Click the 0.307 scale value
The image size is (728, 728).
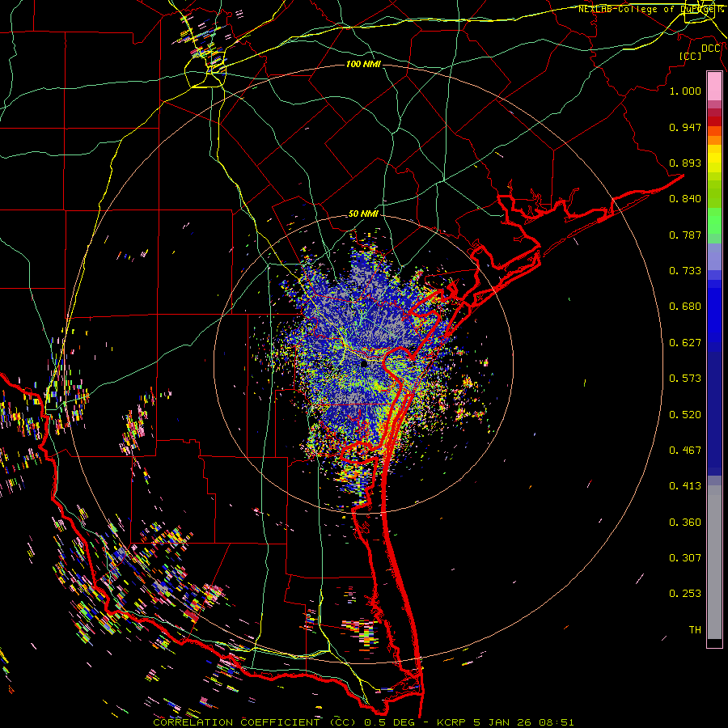(x=685, y=558)
